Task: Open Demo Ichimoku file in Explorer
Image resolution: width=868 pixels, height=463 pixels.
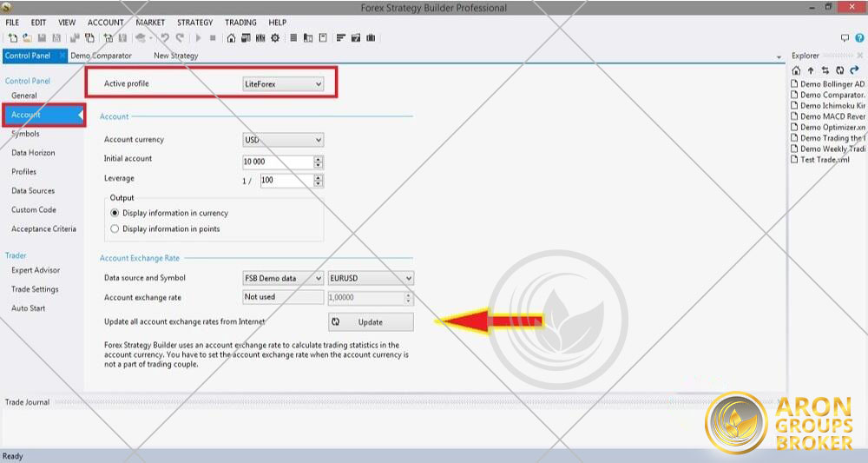Action: [x=827, y=106]
